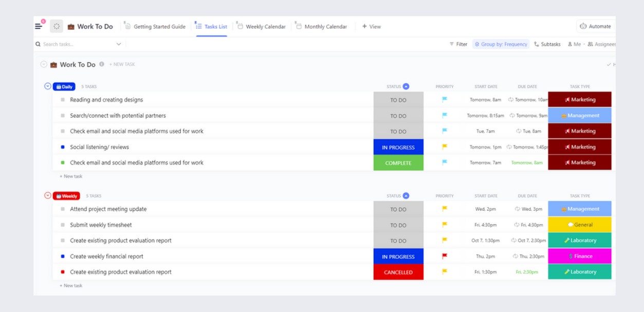Open the hamburger sidebar menu icon
This screenshot has width=644, height=312.
(39, 26)
